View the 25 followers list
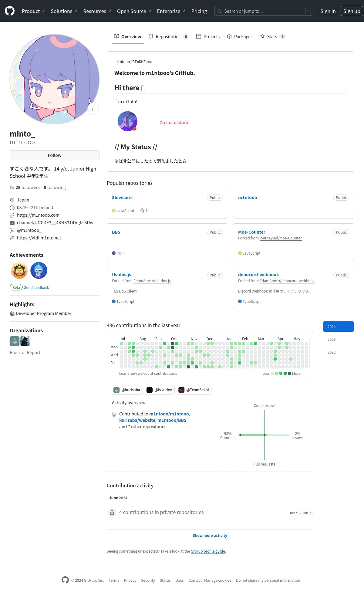The image size is (364, 596). [25, 188]
